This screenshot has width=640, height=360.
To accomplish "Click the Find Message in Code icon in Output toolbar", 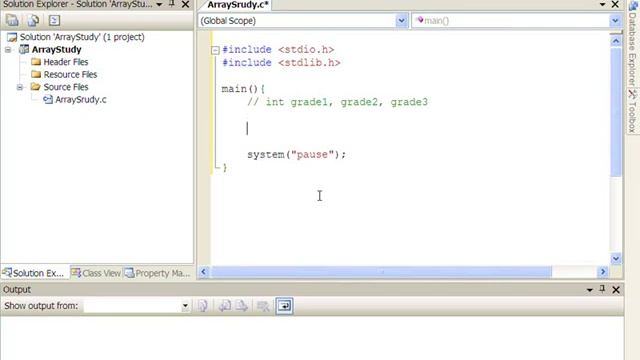I will 203,306.
